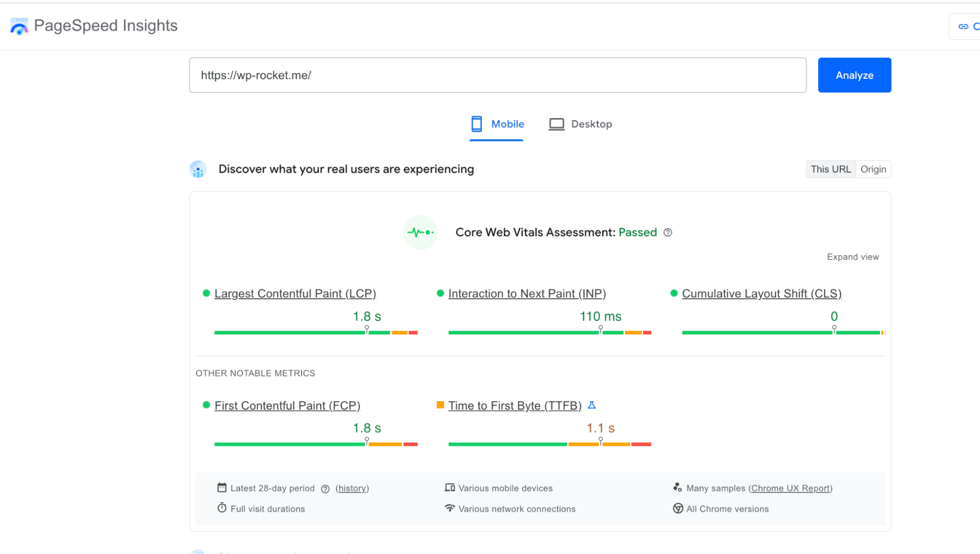The width and height of the screenshot is (980, 554).
Task: Click the 'Various network connections' text
Action: (517, 509)
